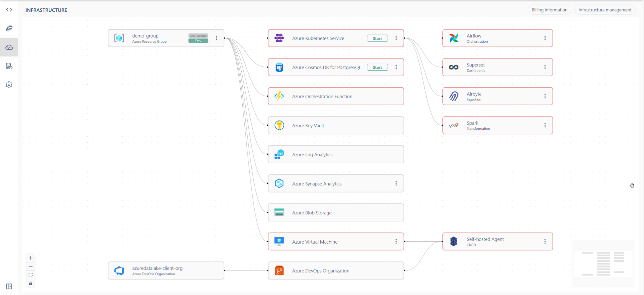Toggle the sidebar panel icon at bottom
The width and height of the screenshot is (644, 295).
[9, 286]
